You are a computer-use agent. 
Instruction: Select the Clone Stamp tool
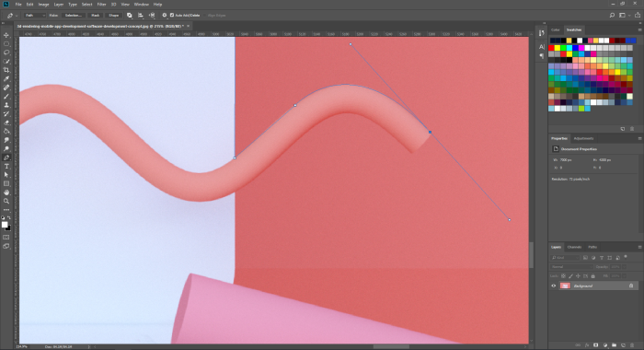(6, 105)
